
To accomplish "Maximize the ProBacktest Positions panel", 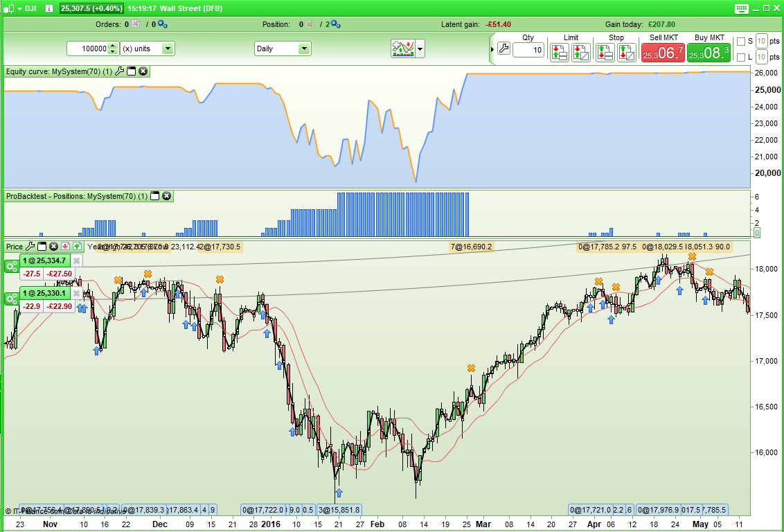I will 155,196.
